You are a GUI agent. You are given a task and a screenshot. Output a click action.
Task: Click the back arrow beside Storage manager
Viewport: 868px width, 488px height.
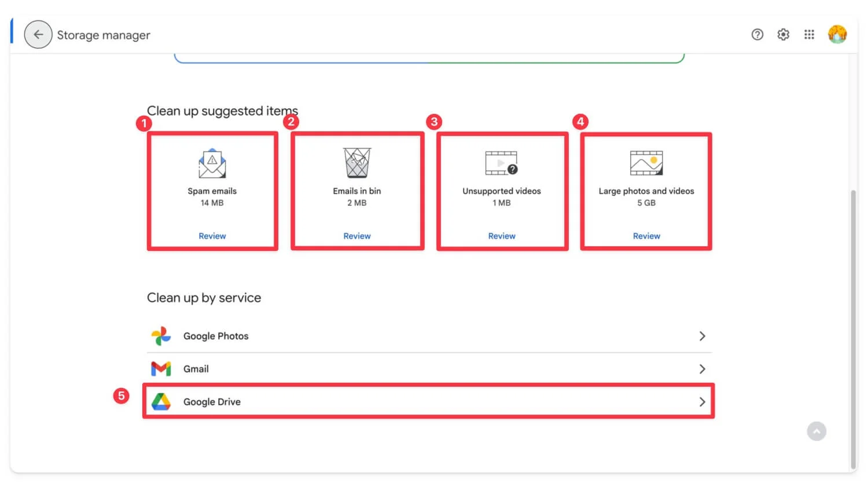coord(38,35)
